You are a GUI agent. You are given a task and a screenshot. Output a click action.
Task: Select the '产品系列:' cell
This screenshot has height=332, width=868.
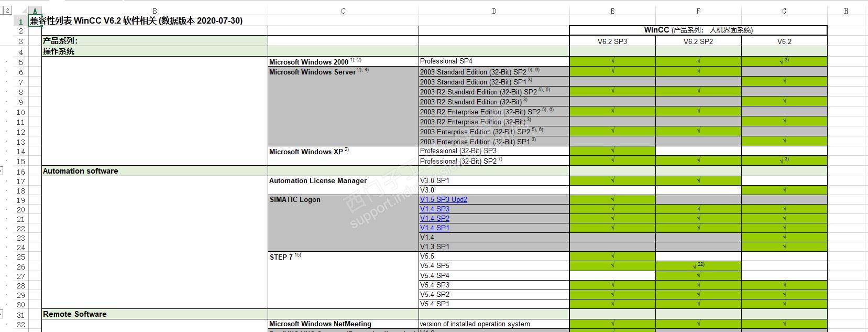tap(155, 41)
